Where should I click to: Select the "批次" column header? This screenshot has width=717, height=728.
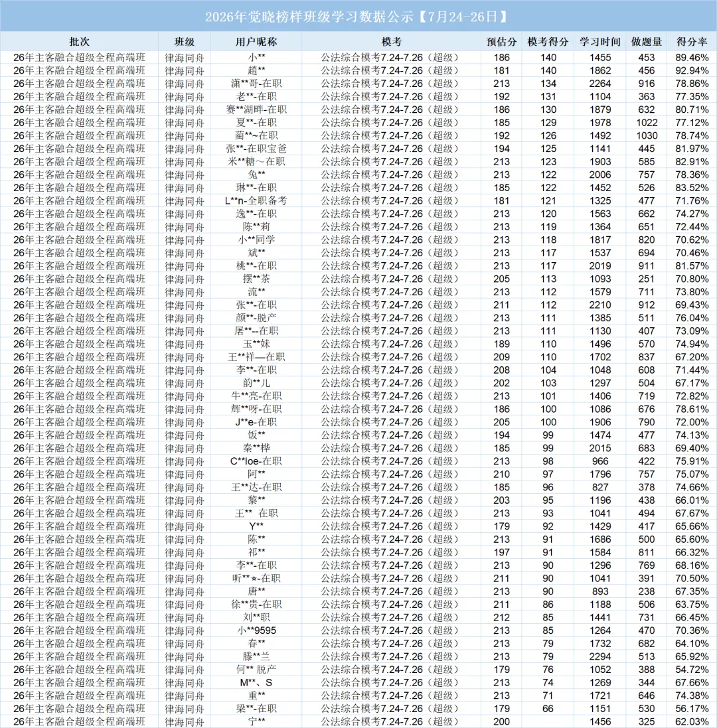[79, 42]
